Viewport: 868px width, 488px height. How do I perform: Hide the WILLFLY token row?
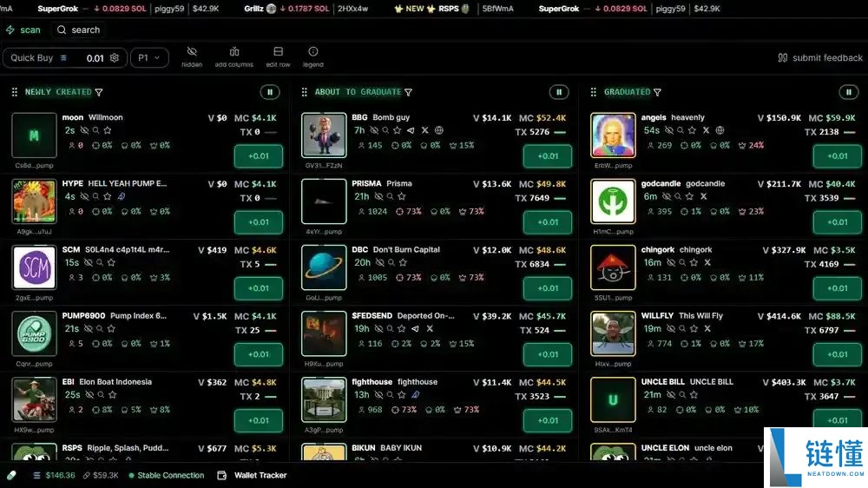671,329
